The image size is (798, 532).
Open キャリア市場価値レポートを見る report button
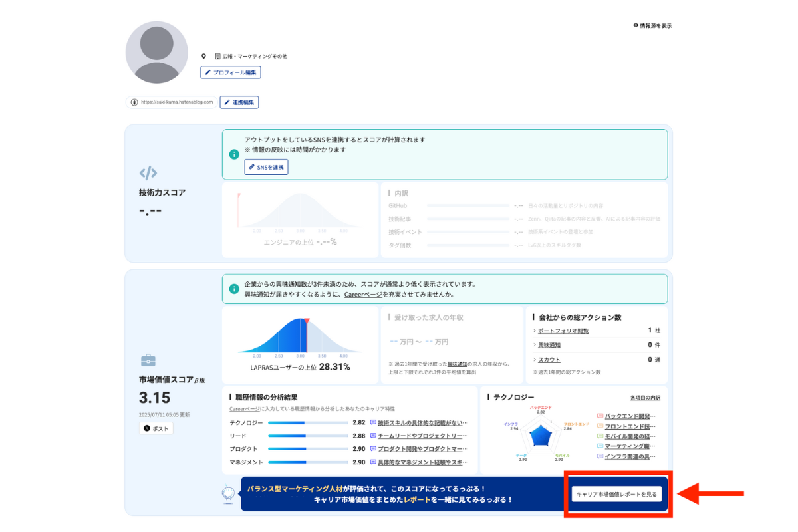(616, 494)
